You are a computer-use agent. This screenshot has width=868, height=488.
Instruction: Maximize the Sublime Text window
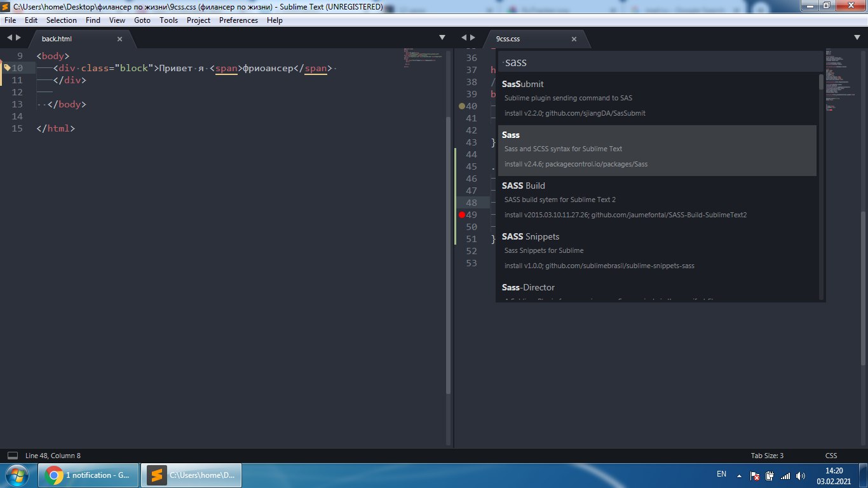[x=826, y=6]
